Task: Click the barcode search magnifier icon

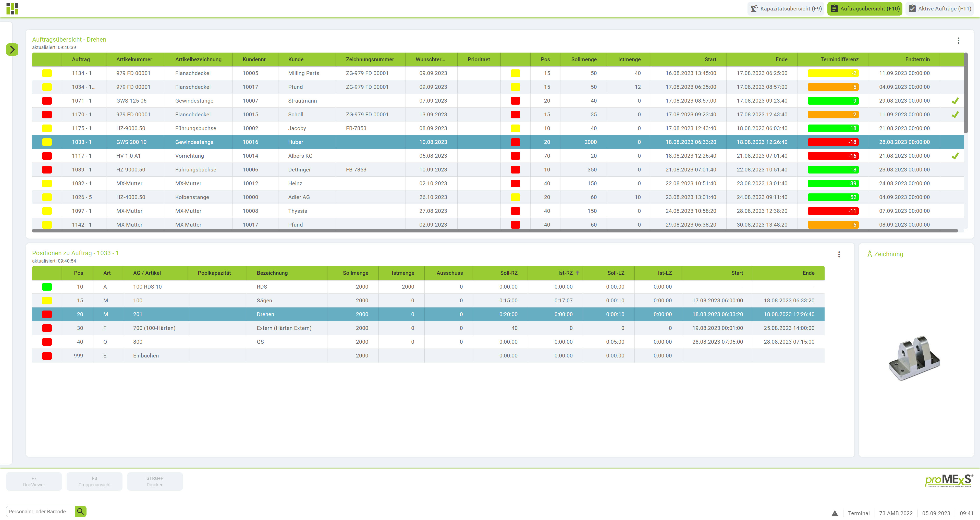Action: click(x=80, y=511)
